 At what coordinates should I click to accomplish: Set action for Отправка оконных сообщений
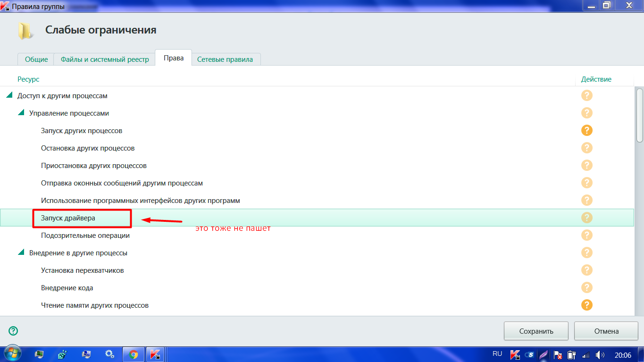(586, 183)
